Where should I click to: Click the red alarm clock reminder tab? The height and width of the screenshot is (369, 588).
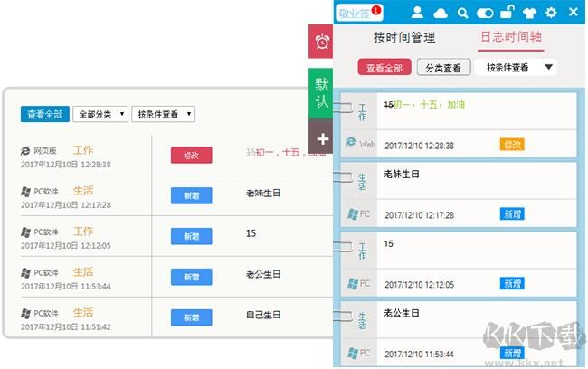pyautogui.click(x=321, y=42)
